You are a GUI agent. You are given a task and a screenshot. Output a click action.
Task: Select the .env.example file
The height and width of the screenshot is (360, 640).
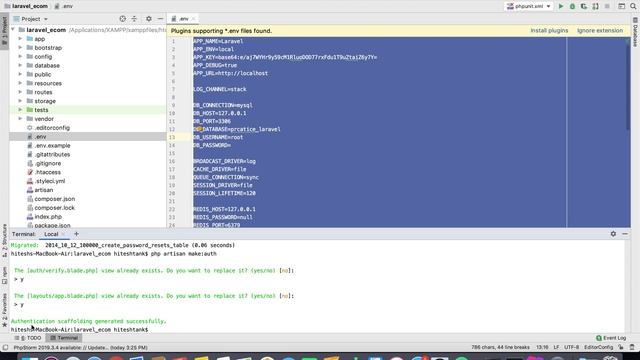52,146
